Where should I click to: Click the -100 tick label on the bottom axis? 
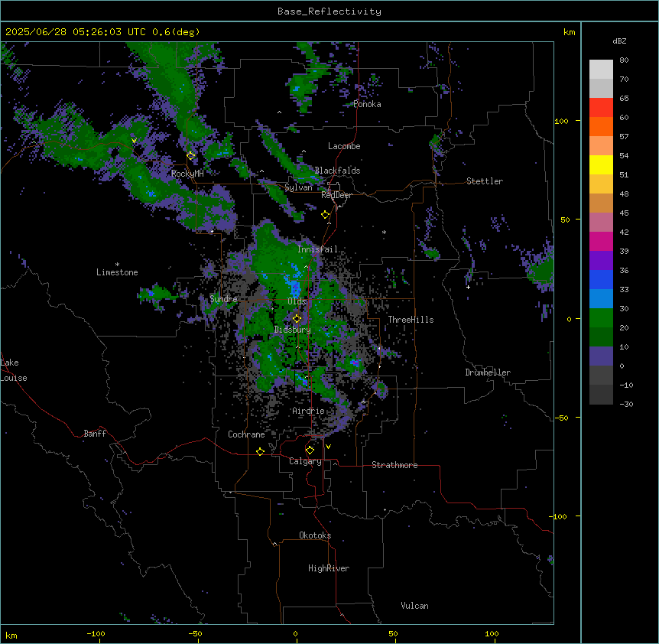(x=96, y=633)
